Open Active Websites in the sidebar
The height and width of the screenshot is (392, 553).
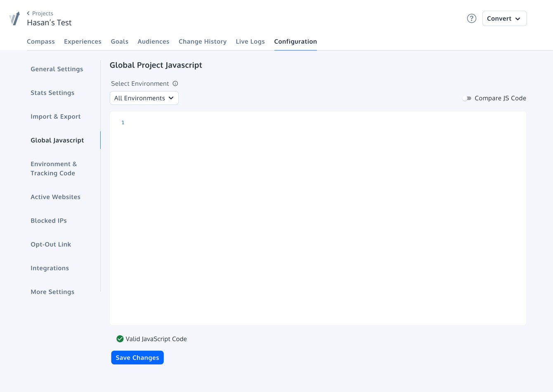56,197
